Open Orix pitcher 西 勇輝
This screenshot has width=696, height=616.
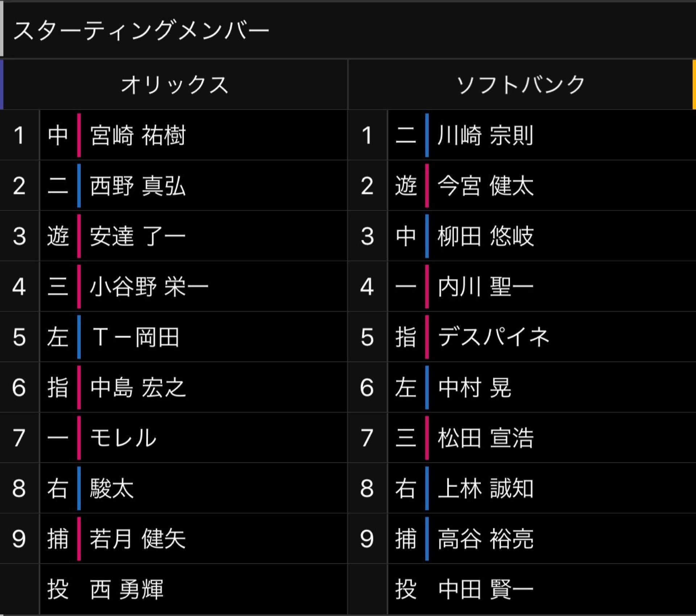(127, 589)
